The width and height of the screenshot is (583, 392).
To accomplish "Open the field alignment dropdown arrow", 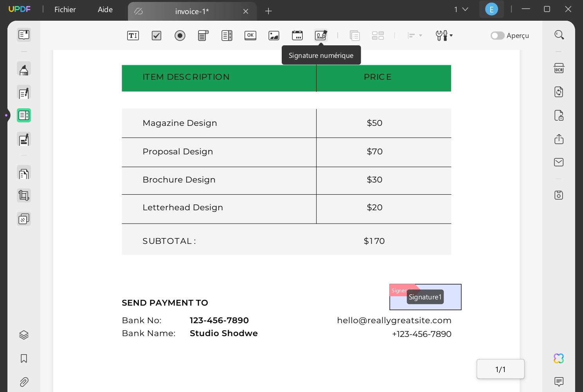I will [x=420, y=36].
